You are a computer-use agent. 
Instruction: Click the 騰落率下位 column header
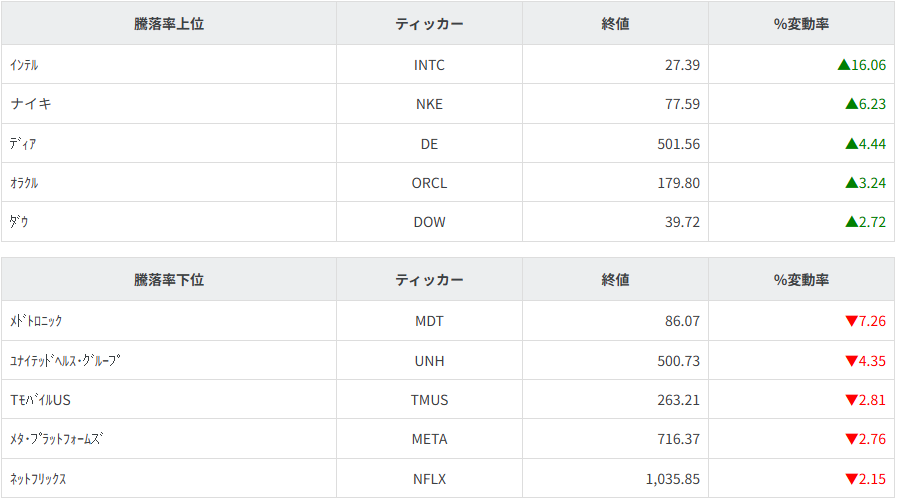[168, 280]
